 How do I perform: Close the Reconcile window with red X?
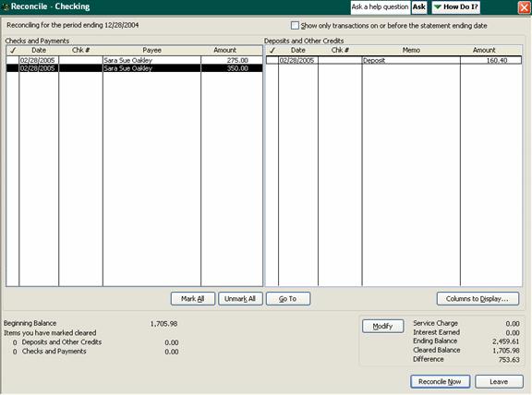[525, 7]
